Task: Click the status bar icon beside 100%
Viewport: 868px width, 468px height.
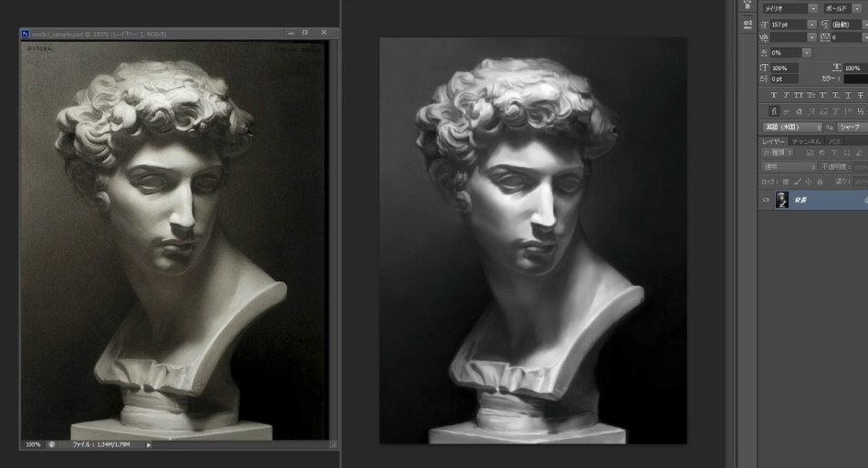Action: click(51, 445)
